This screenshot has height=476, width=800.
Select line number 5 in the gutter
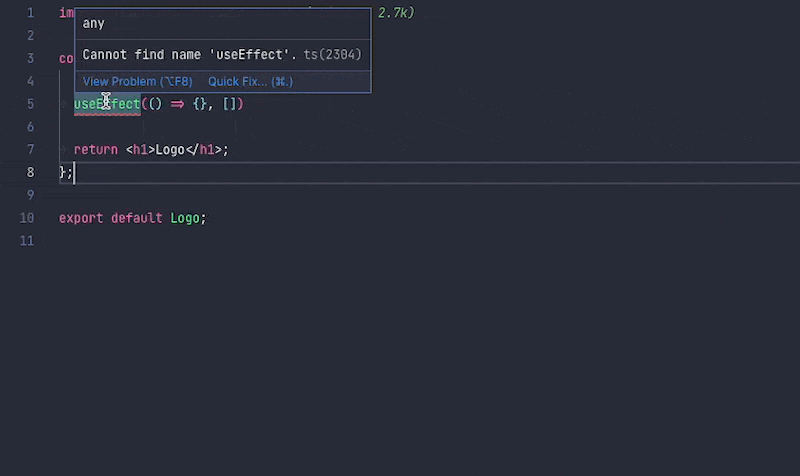pos(31,104)
